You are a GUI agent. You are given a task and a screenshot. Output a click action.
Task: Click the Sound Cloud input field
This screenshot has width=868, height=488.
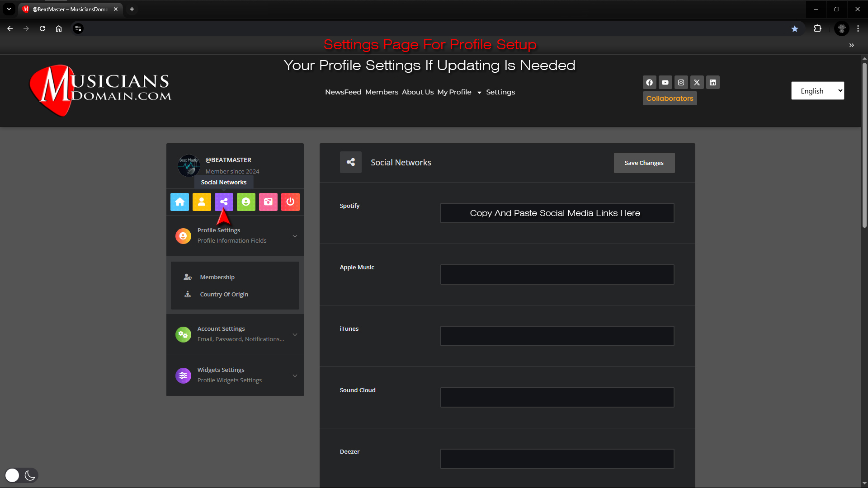click(x=557, y=397)
